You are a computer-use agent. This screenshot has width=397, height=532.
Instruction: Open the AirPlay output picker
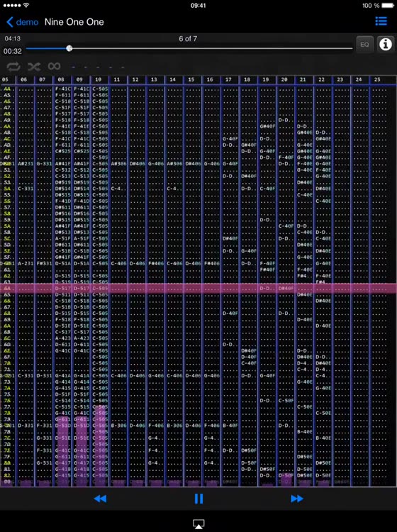coord(198,524)
